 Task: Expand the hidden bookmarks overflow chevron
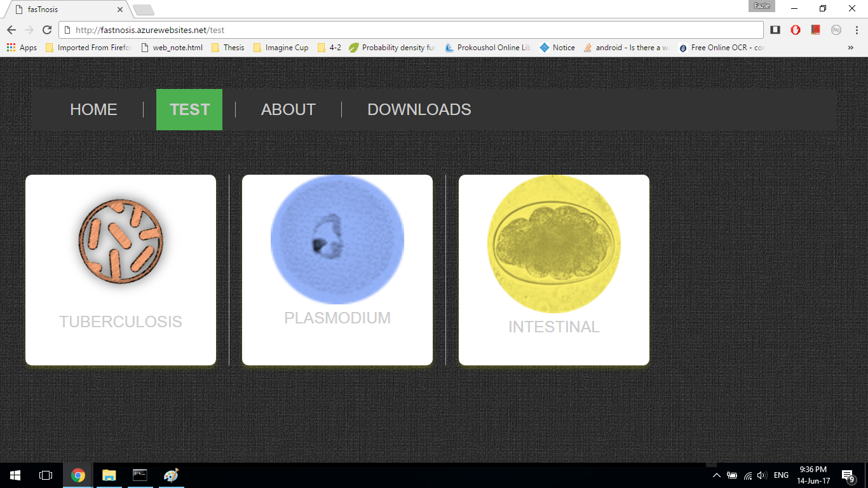(x=850, y=48)
